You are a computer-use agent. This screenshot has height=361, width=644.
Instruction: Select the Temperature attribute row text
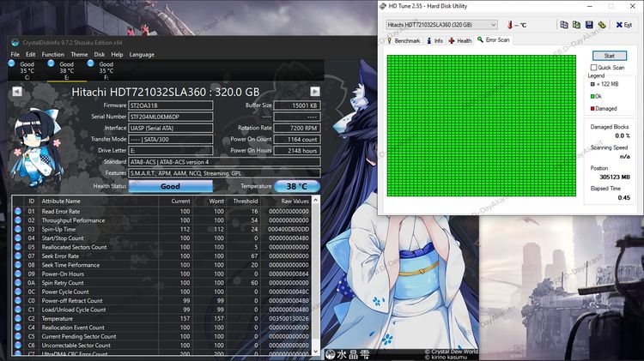(57, 319)
